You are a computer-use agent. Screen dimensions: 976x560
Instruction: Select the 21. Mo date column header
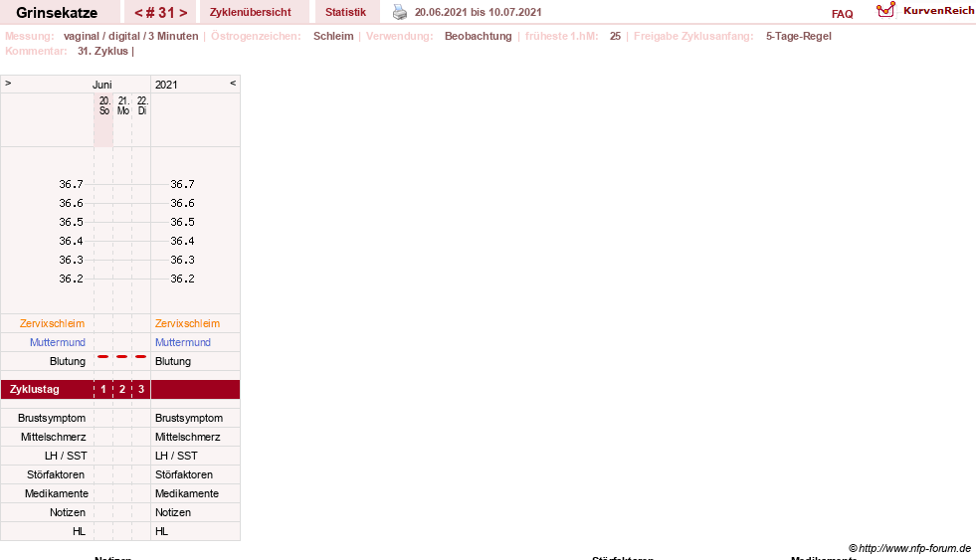[x=123, y=105]
